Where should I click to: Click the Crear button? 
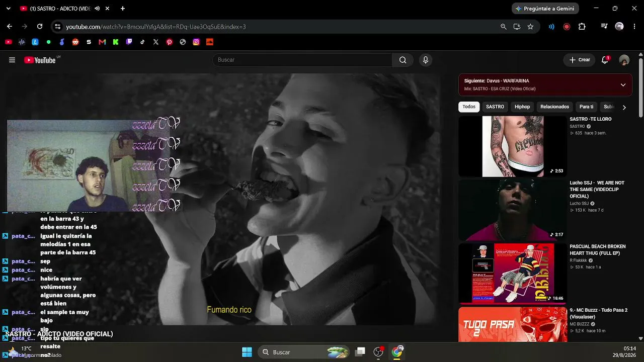(x=580, y=60)
